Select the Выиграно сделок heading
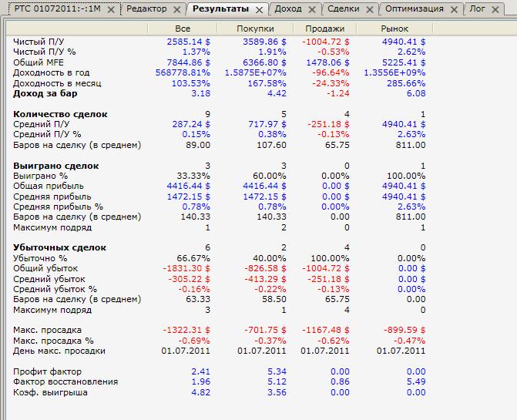This screenshot has width=517, height=420. pos(55,166)
